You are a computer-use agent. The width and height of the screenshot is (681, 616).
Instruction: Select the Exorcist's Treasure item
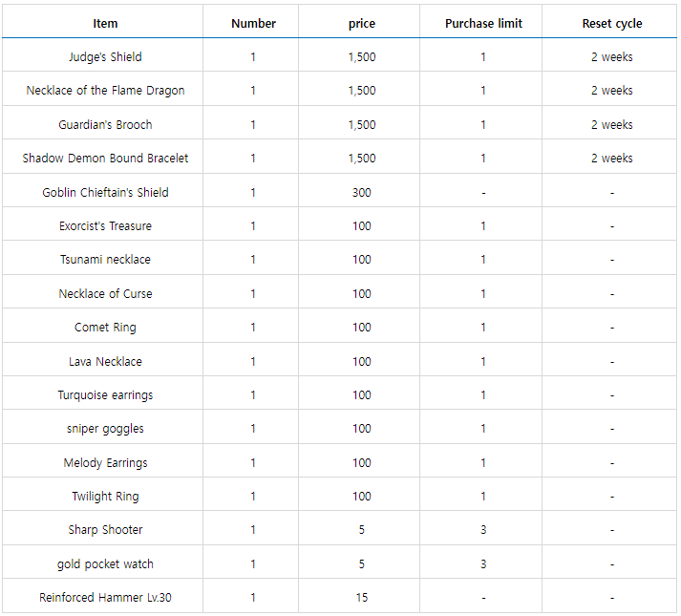tap(105, 226)
